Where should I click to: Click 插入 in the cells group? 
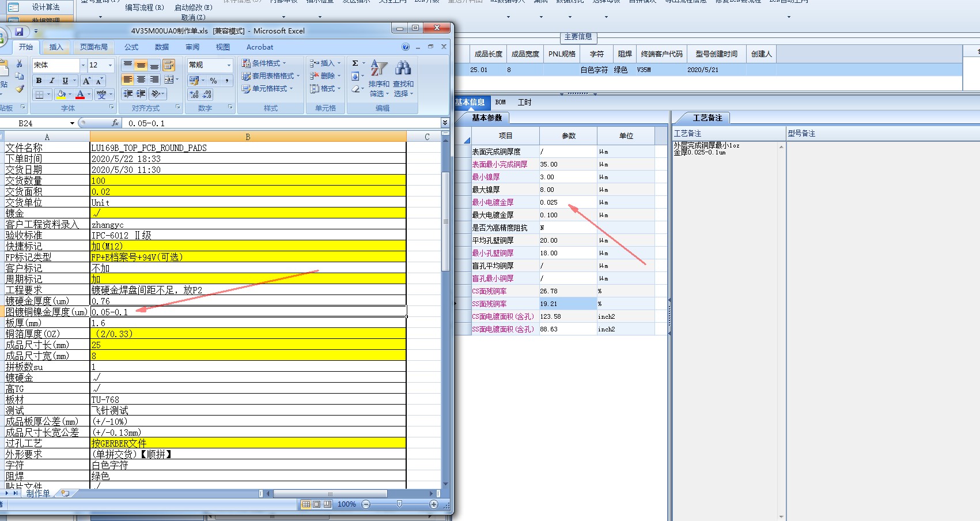point(325,63)
